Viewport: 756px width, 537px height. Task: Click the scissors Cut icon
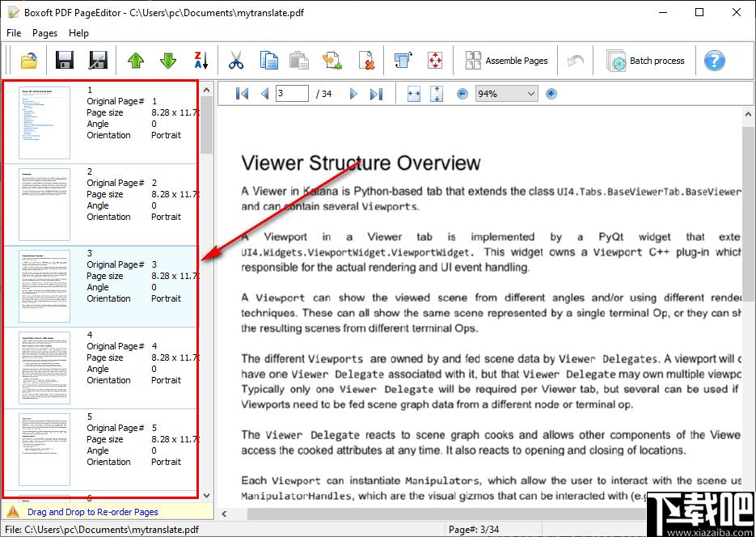pos(236,61)
